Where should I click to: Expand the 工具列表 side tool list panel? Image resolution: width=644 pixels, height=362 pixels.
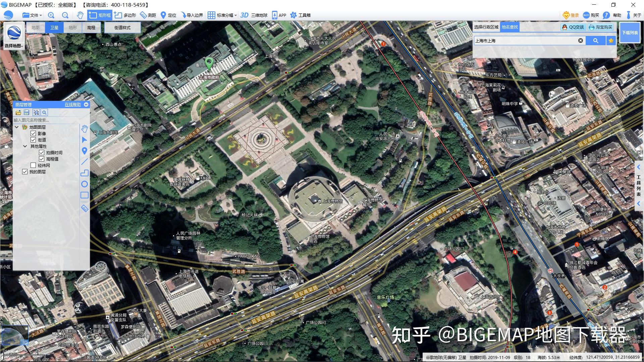point(639,185)
